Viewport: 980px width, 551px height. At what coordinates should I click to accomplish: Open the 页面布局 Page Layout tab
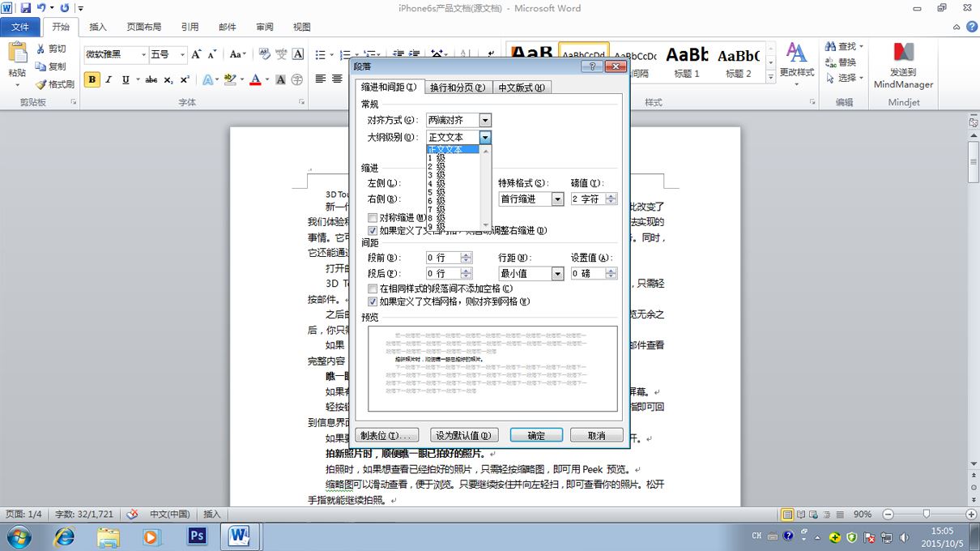tap(144, 27)
